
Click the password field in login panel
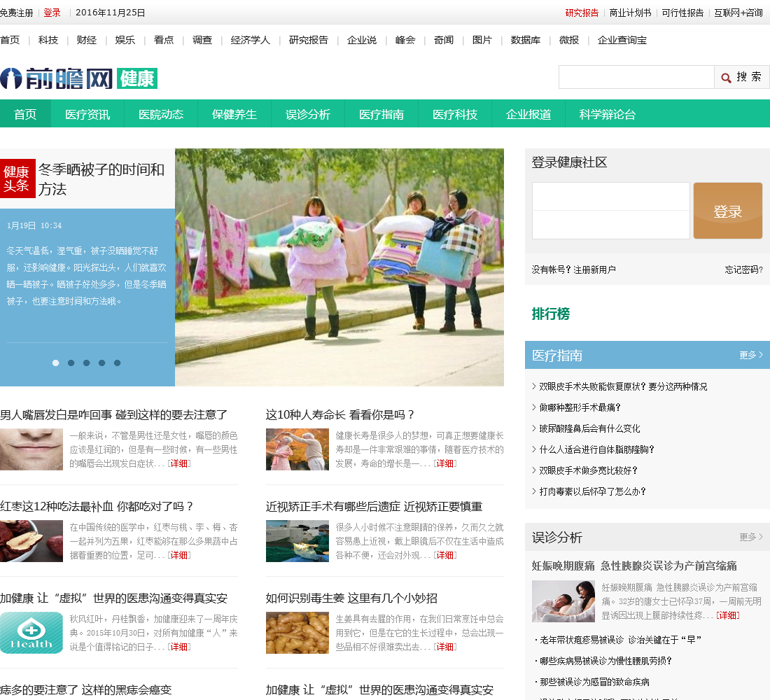[611, 225]
